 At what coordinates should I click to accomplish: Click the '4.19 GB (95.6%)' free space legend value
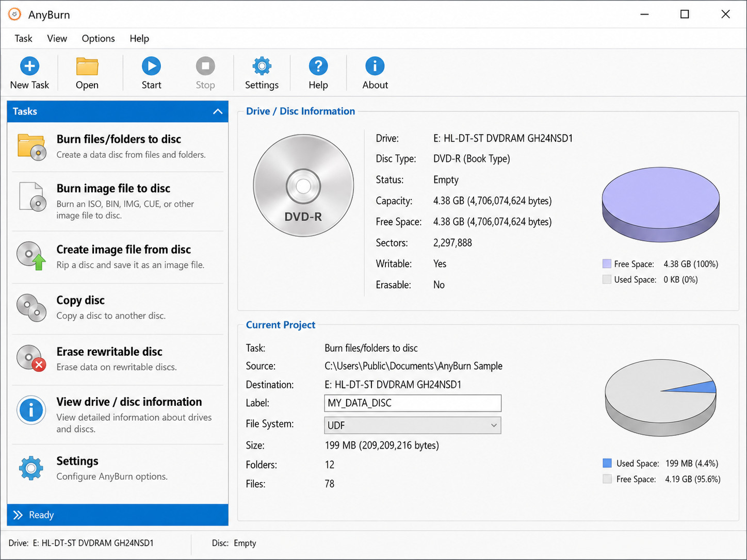click(x=693, y=479)
